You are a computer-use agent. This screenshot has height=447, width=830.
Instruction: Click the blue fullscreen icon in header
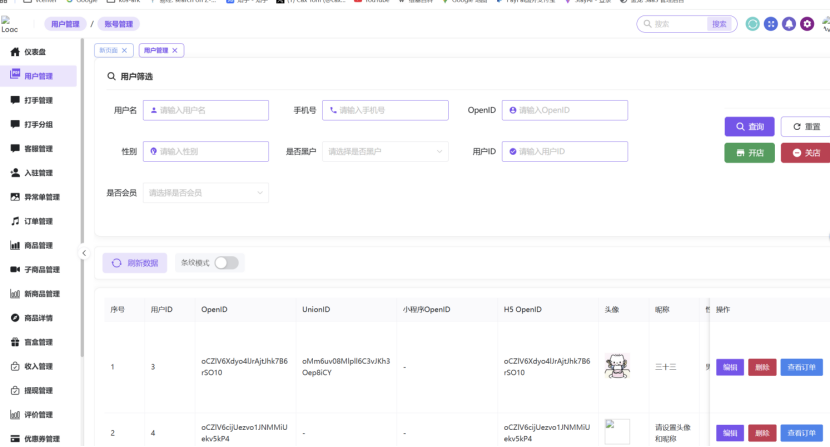tap(771, 24)
